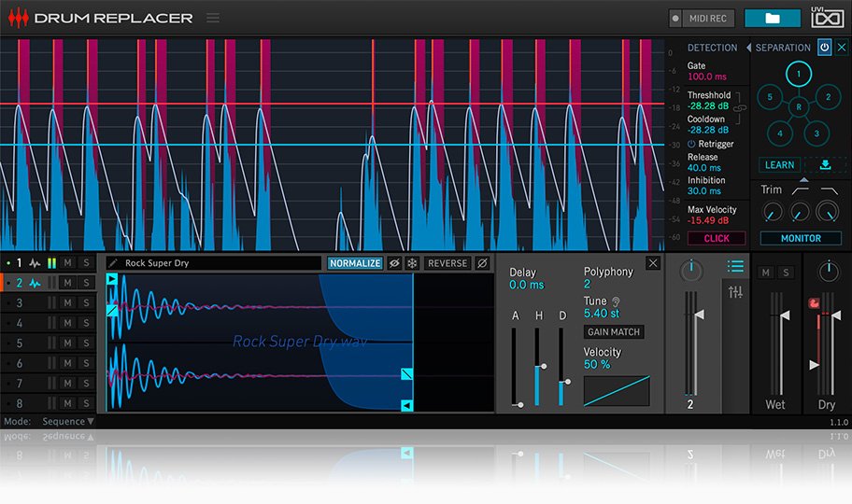Click the LEARN button

pyautogui.click(x=779, y=164)
